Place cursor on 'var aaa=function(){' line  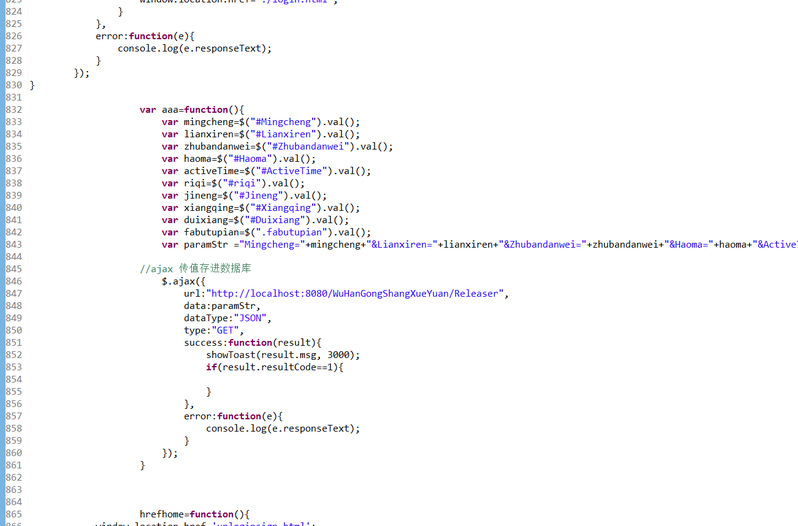point(192,110)
